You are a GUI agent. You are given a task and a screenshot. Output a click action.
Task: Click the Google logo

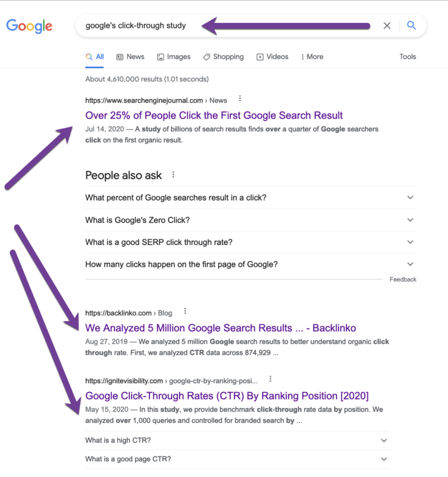[x=29, y=26]
